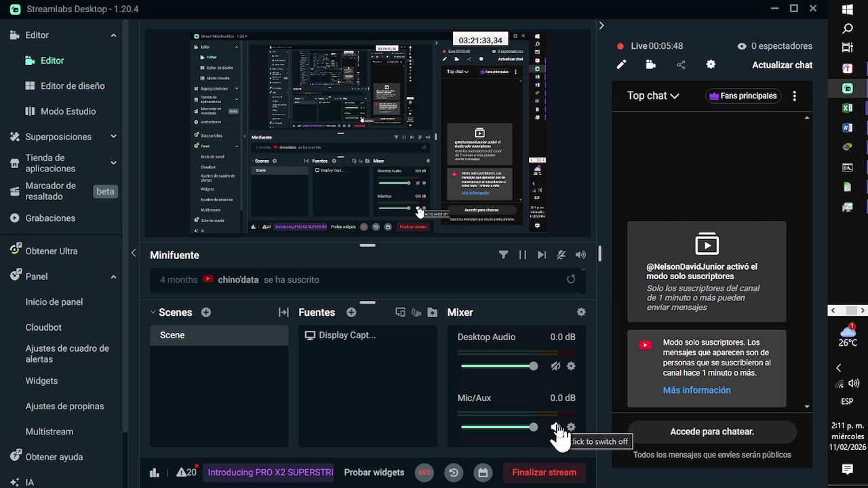This screenshot has width=868, height=488.
Task: Open the Minifuente filter icon
Action: 503,255
